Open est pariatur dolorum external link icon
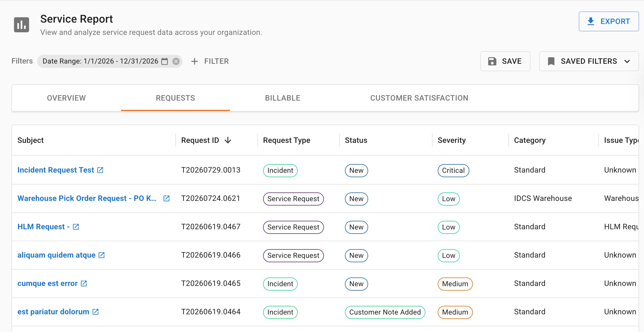Image resolution: width=644 pixels, height=332 pixels. click(96, 312)
